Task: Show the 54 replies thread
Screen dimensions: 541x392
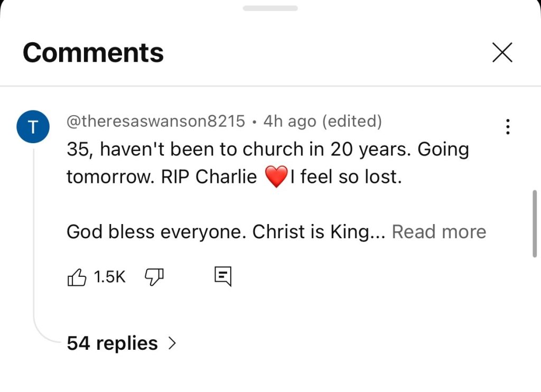Action: tap(112, 344)
